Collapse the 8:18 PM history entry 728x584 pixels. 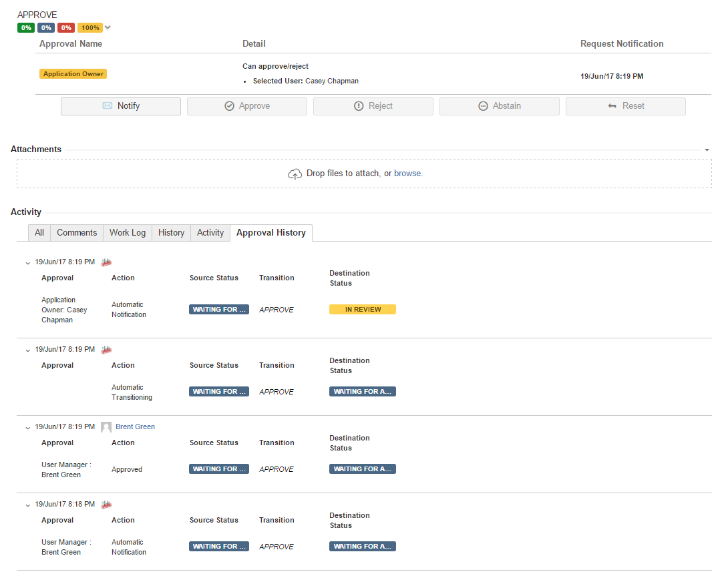pyautogui.click(x=27, y=505)
